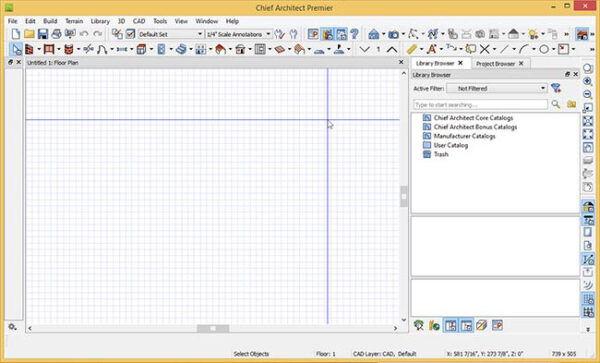Toggle the checkmark icon beside Default Set
This screenshot has height=363, width=600.
[130, 34]
